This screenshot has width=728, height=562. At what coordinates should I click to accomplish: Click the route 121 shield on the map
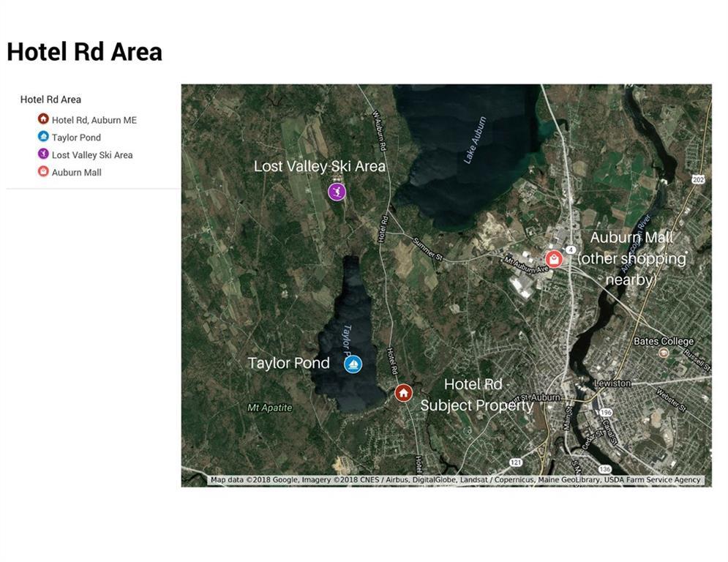(x=516, y=462)
